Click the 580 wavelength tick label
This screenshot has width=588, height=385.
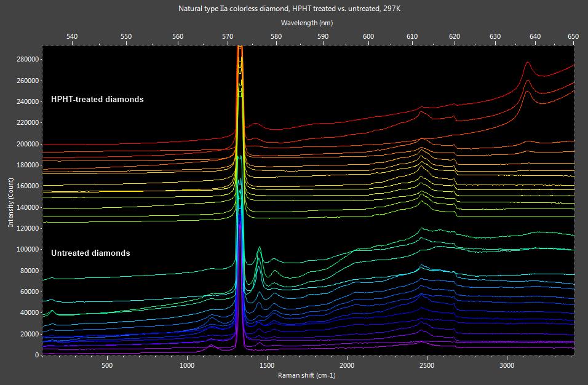click(x=276, y=36)
